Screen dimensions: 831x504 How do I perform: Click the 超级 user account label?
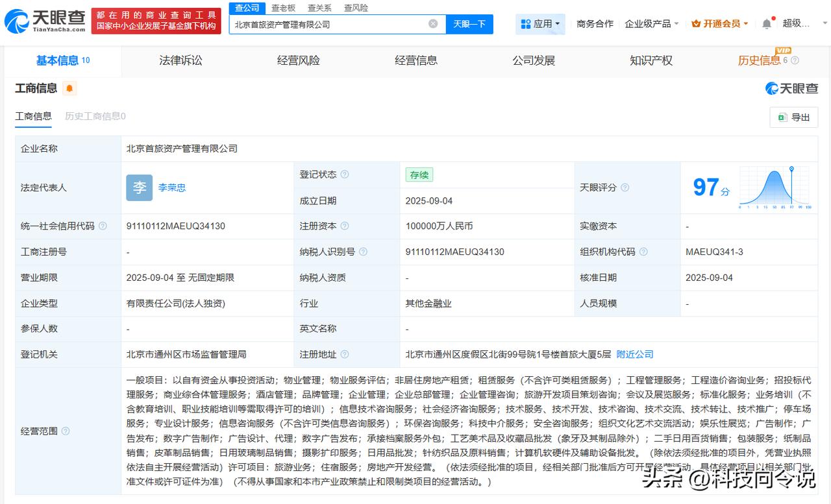[x=797, y=23]
